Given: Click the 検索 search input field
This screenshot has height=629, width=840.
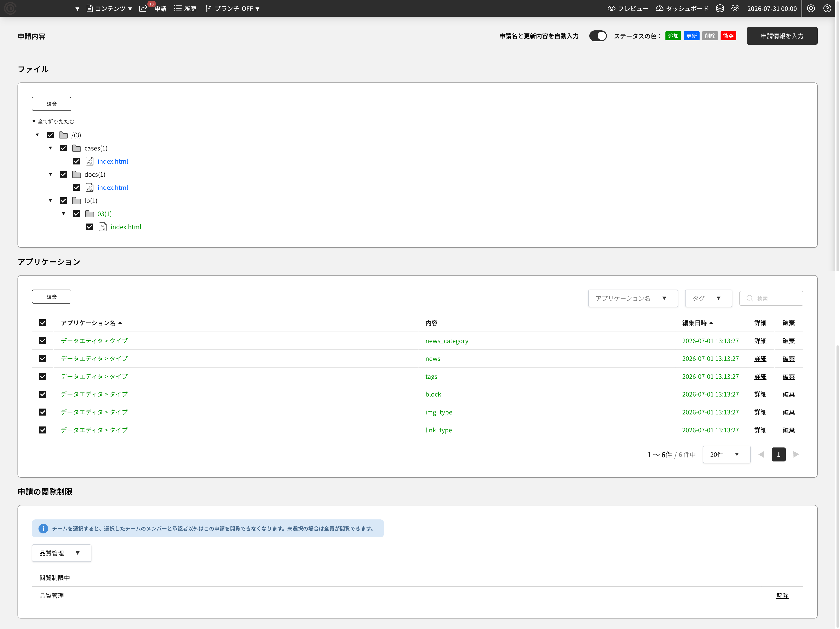Looking at the screenshot, I should pos(771,298).
